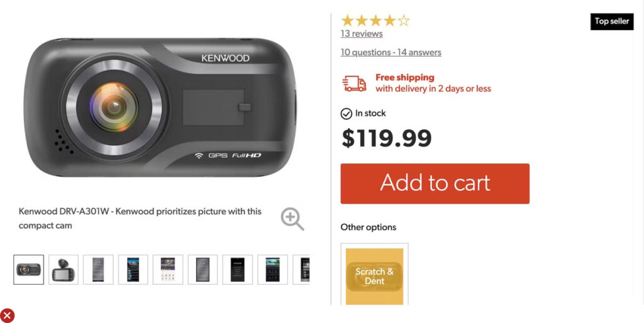Screen dimensions: 644x323
Task: Open the 13 reviews link
Action: pos(362,34)
